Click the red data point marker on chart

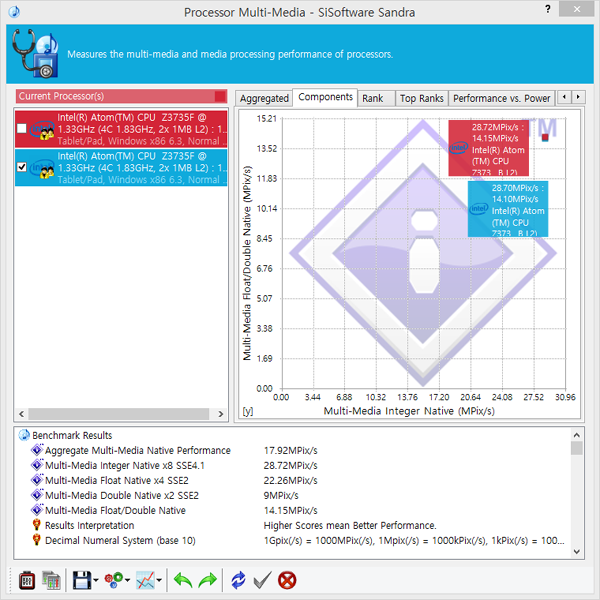(x=545, y=137)
